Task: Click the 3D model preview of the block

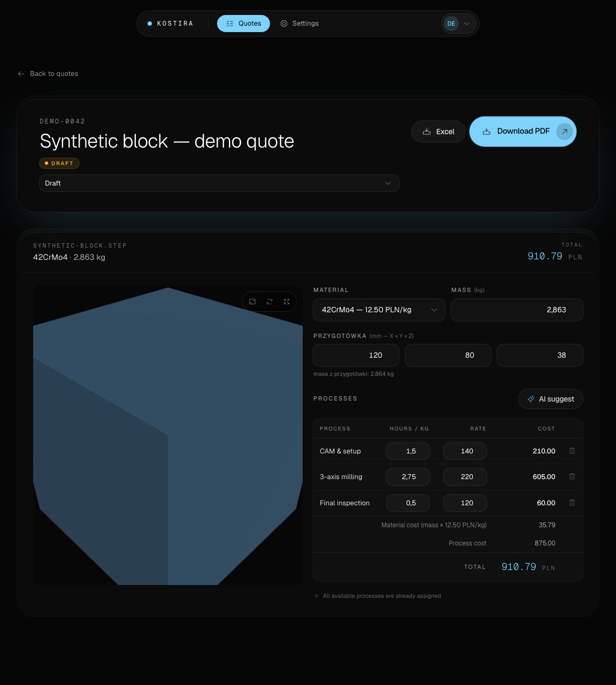Action: click(168, 435)
